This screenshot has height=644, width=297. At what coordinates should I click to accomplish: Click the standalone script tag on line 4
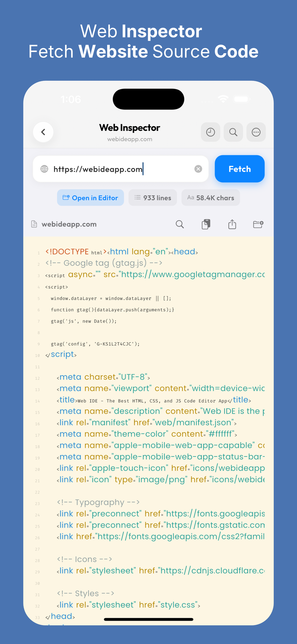coord(56,287)
